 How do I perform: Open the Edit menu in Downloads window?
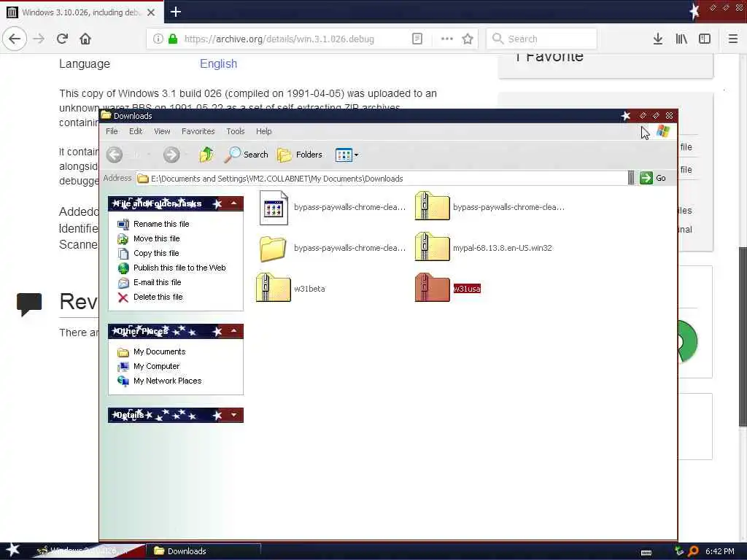136,131
